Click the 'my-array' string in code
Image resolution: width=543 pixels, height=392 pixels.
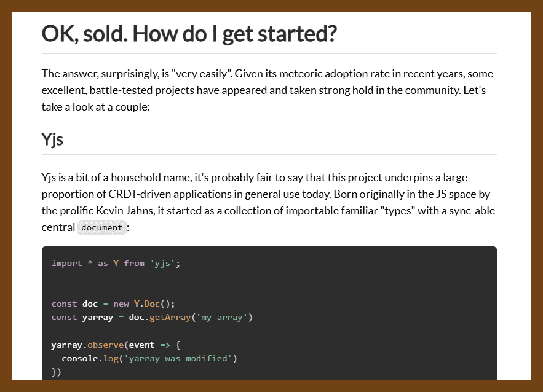tap(221, 318)
